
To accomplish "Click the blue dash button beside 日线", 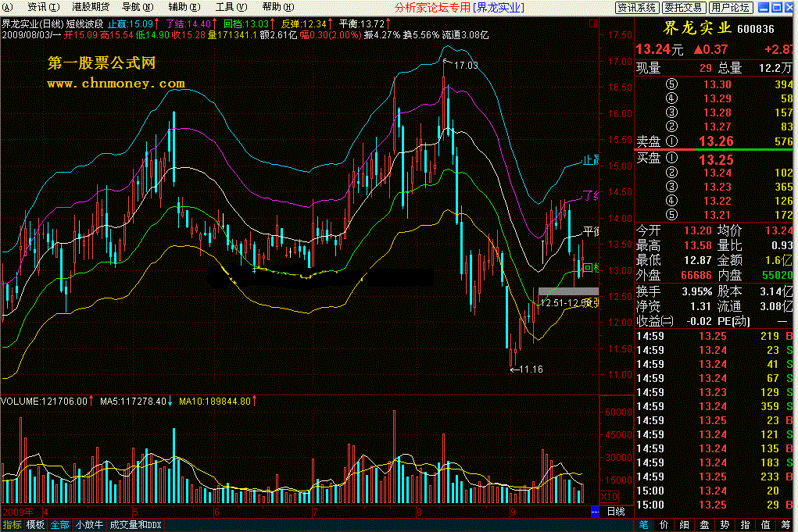I will (x=595, y=512).
